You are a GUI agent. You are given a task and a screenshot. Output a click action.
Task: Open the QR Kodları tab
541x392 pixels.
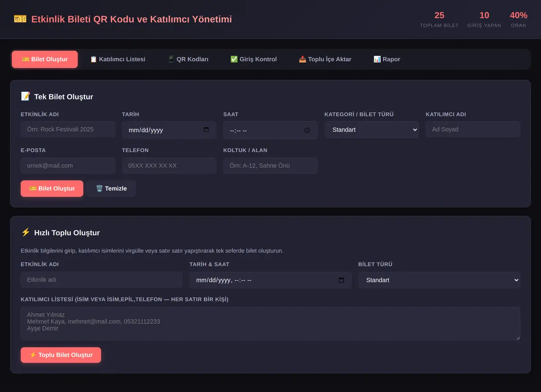click(x=188, y=59)
